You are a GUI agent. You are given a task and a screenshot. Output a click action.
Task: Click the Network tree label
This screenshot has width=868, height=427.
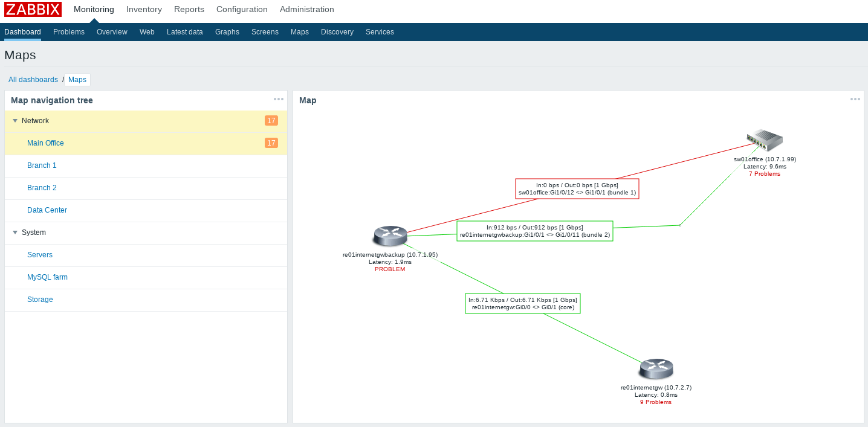point(35,121)
